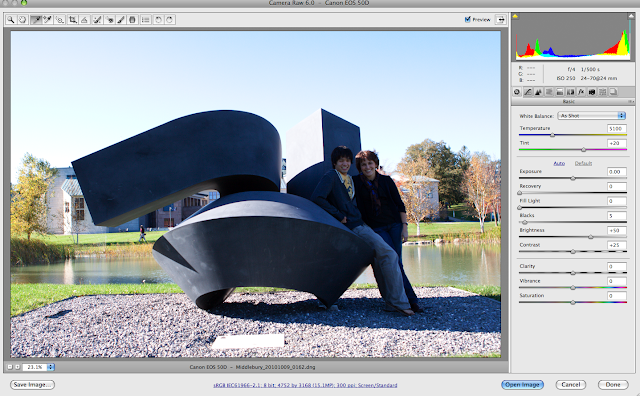Apply Auto tone adjustments link
The width and height of the screenshot is (640, 396).
[x=559, y=163]
